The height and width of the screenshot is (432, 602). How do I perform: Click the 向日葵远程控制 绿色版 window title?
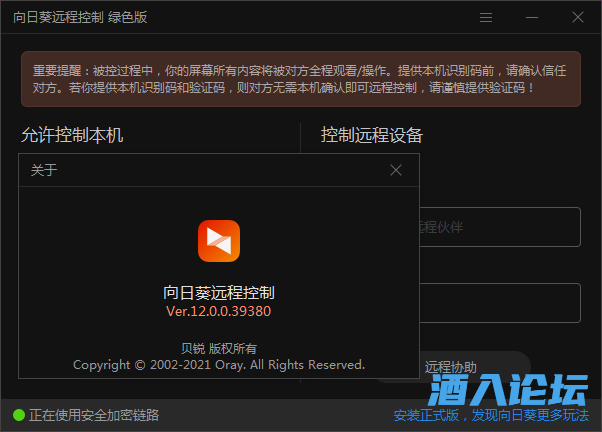point(80,17)
